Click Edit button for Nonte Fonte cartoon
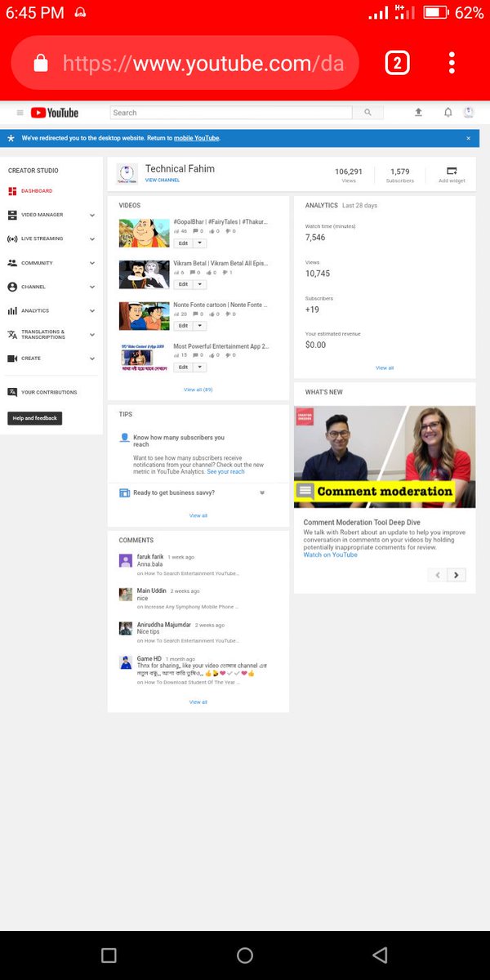This screenshot has width=490, height=980. 184,326
